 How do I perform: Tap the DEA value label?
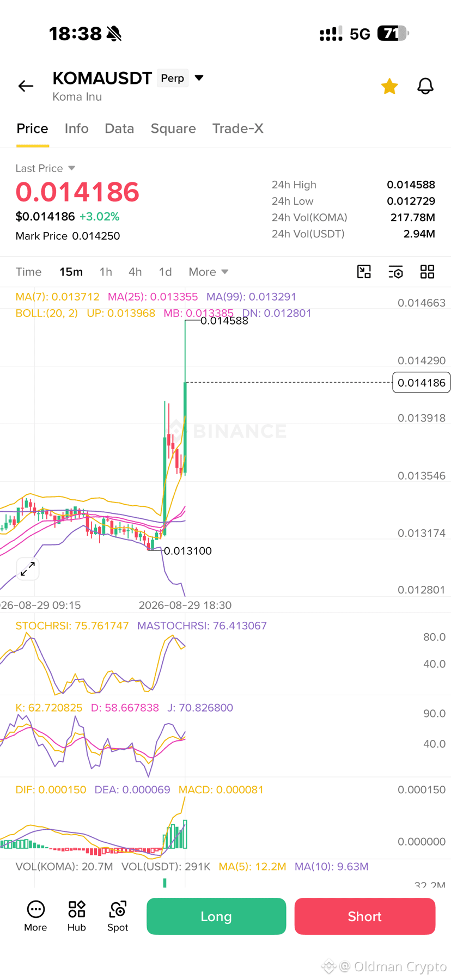tap(132, 789)
